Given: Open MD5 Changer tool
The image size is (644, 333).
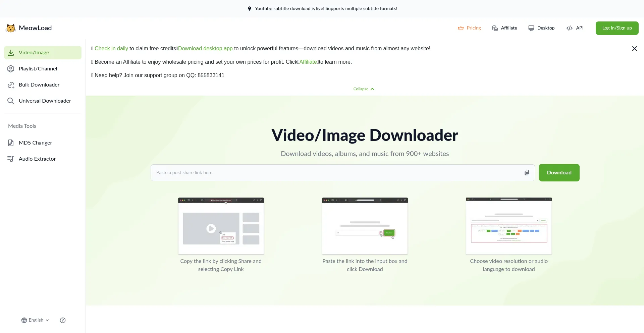Looking at the screenshot, I should pyautogui.click(x=43, y=143).
